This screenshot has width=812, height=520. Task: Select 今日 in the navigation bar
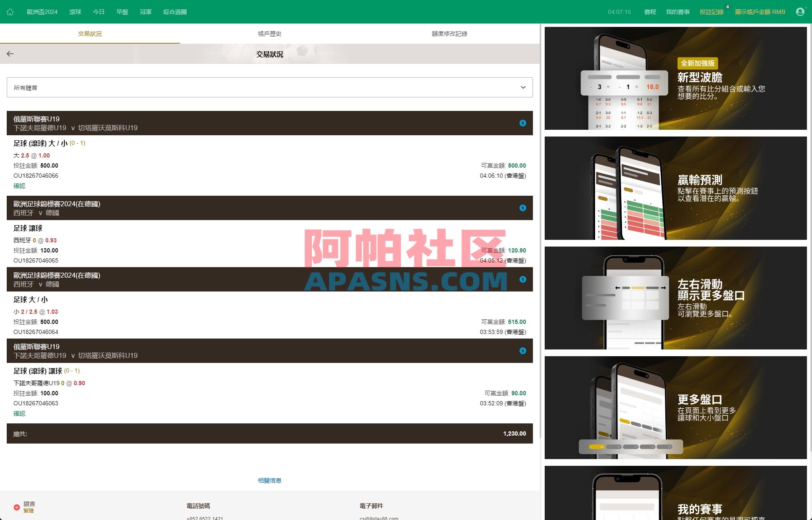(x=98, y=12)
